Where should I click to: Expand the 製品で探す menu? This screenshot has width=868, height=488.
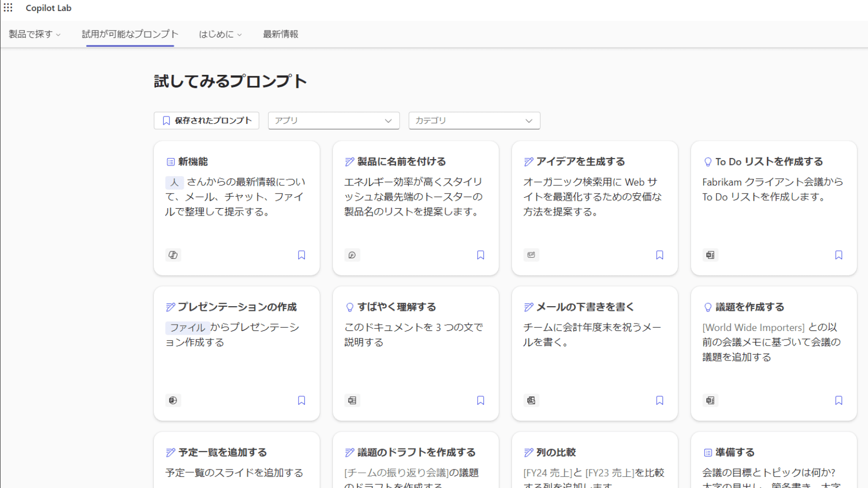pos(35,34)
